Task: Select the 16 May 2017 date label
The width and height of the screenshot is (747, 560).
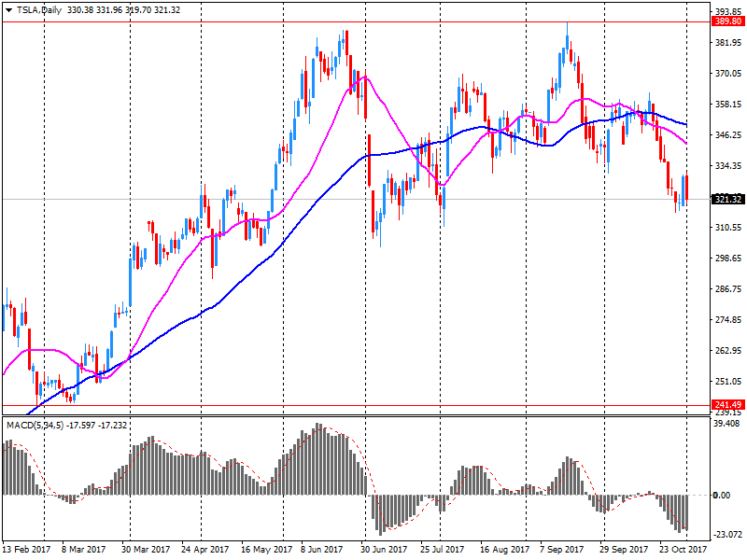Action: 266,549
